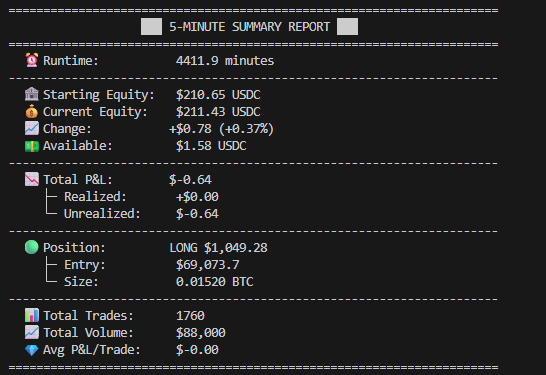Click the bar chart emoji beside Total Trades
Screen dimensions: 546x375
[x=32, y=315]
